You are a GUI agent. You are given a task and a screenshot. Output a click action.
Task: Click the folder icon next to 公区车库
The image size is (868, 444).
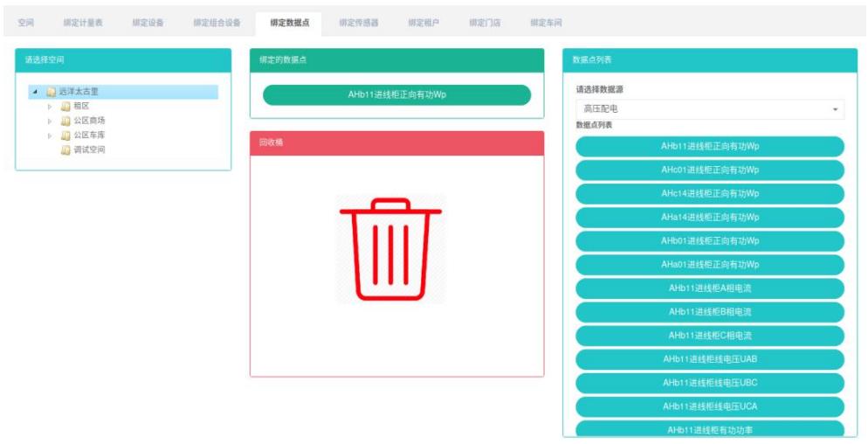[65, 135]
